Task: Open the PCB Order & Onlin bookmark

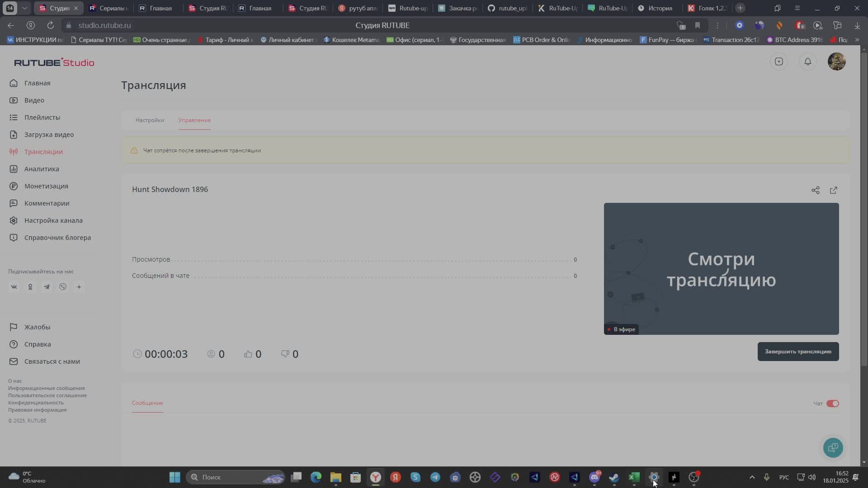Action: click(541, 40)
